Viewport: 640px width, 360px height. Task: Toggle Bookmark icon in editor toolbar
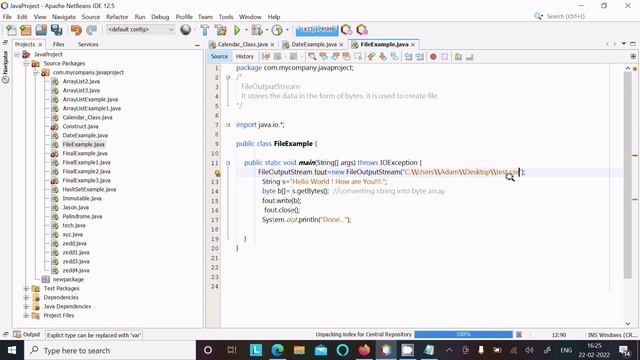pos(394,57)
